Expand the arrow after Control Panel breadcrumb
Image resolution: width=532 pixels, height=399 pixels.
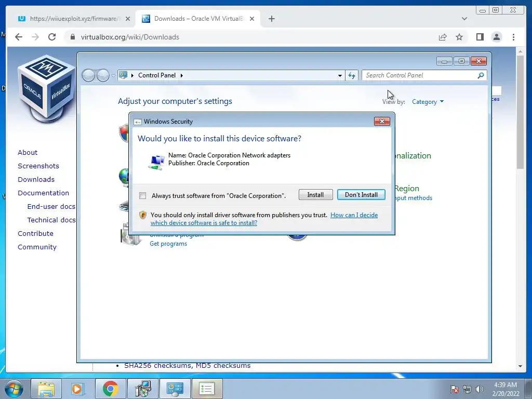tap(181, 75)
